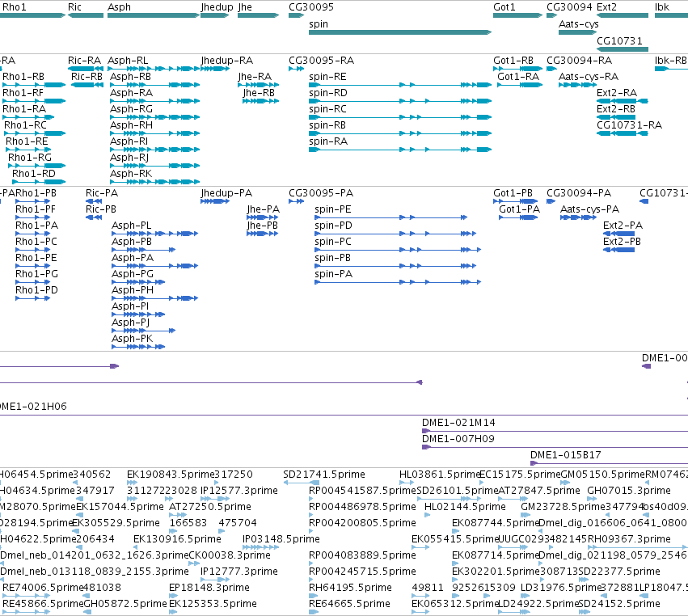
Task: Select EST LD24922.5prime
Action: click(x=538, y=604)
